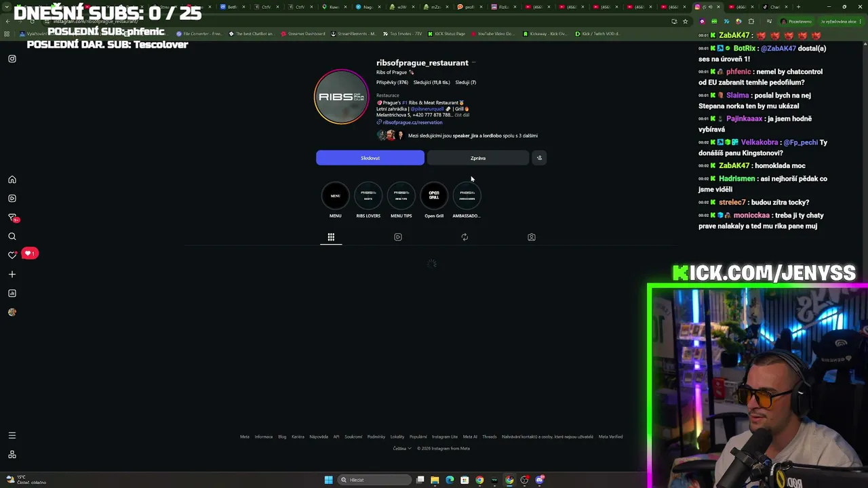
Task: Open the AMBASSADO... story highlight
Action: pos(467,196)
